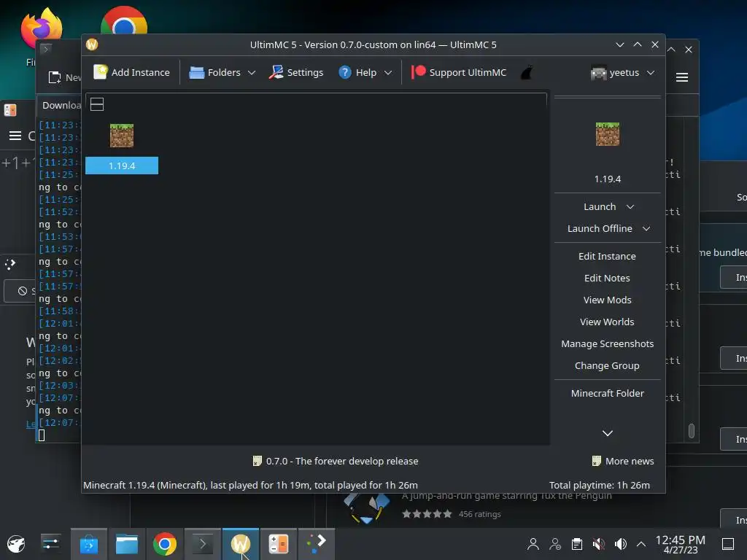Open UltimMC Settings
747x560 pixels.
click(x=296, y=72)
